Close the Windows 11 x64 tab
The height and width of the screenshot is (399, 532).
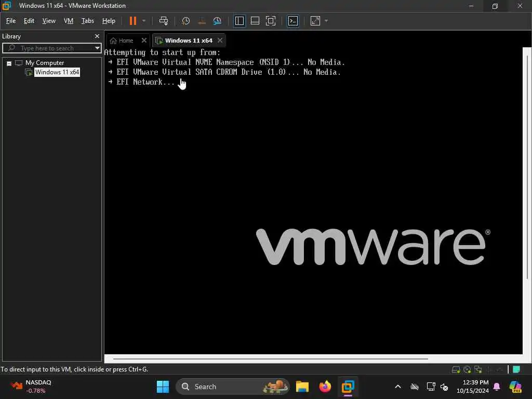tap(220, 41)
